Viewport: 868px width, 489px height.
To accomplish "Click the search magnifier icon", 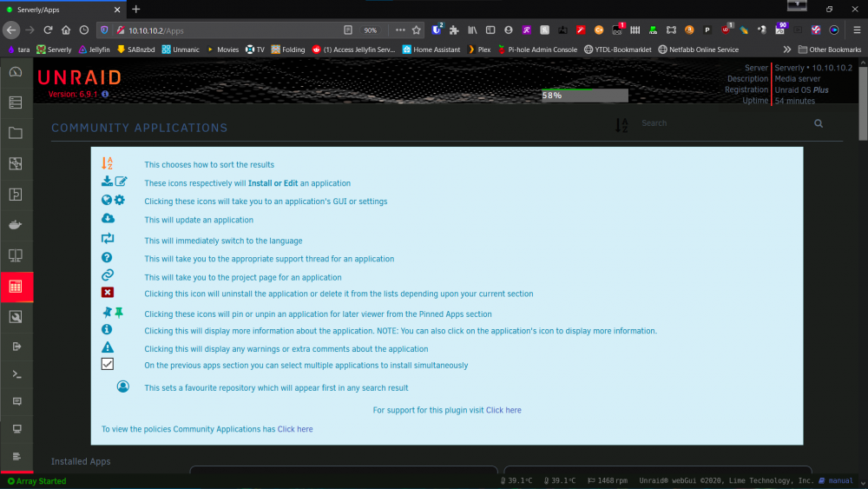I will tap(819, 123).
